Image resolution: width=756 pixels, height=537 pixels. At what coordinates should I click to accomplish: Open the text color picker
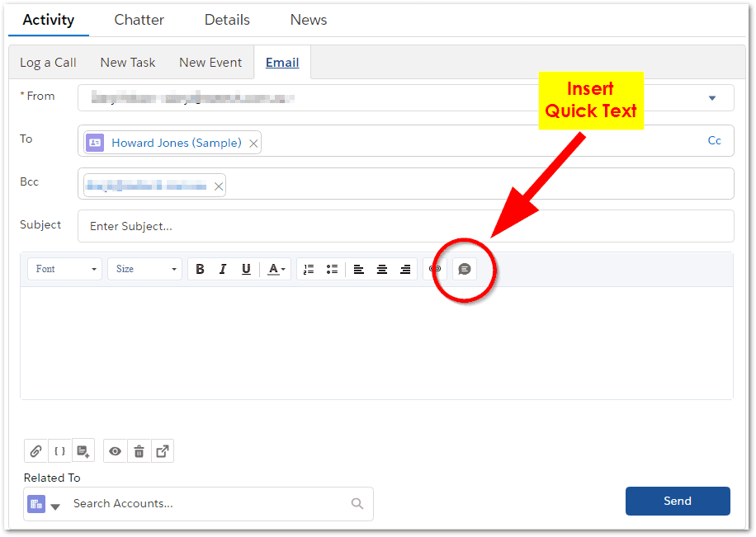(276, 269)
